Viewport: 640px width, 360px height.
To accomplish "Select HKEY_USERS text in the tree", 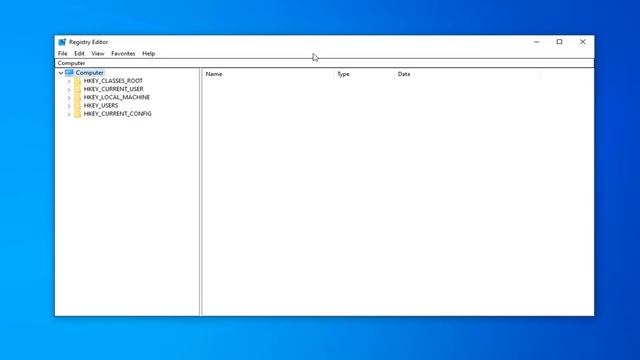I will (101, 105).
